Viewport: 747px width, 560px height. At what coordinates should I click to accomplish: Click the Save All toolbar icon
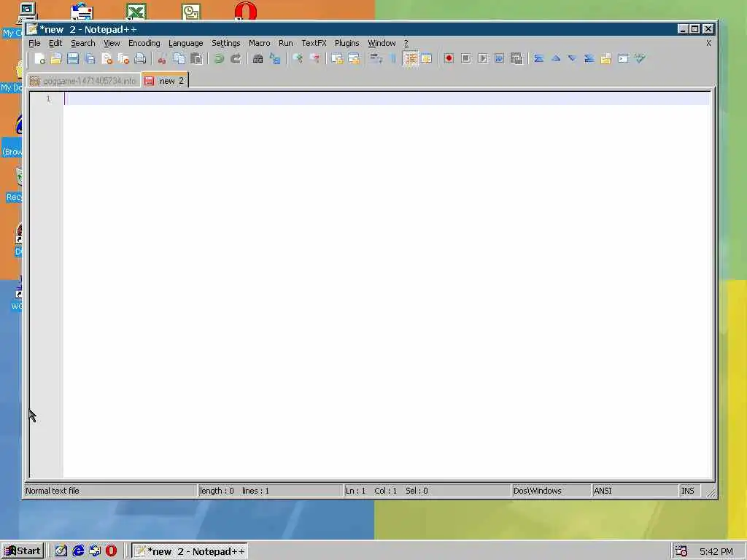(x=90, y=58)
